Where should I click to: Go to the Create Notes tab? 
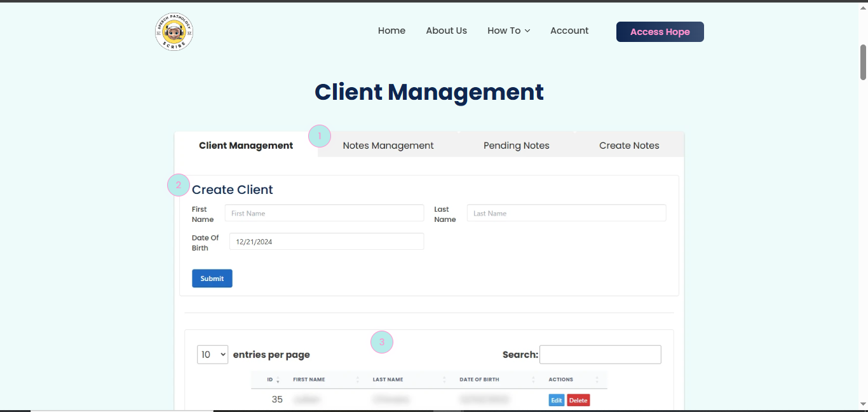(x=629, y=146)
